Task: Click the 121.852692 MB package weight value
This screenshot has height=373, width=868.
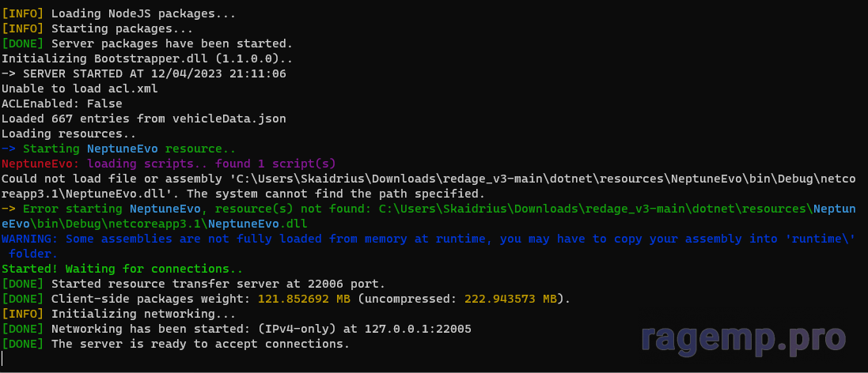Action: click(304, 299)
